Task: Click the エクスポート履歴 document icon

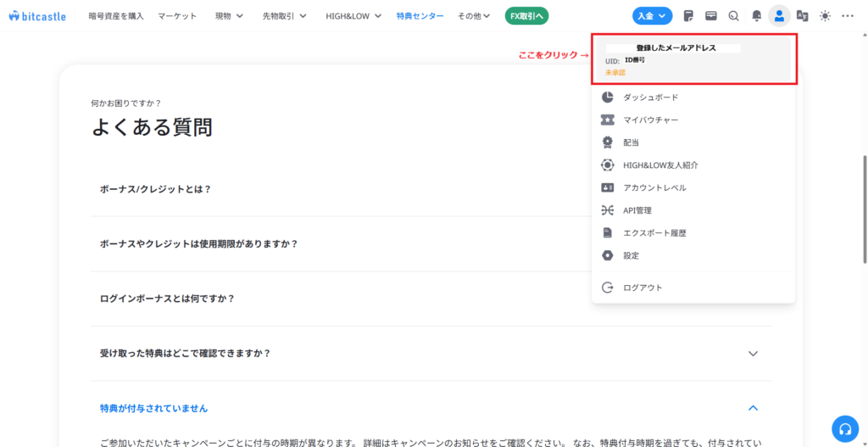Action: 607,233
